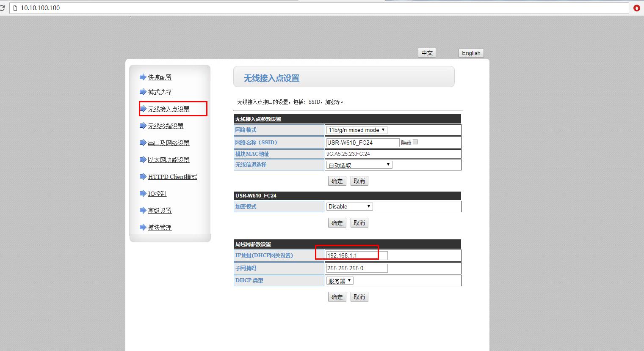Click the arrow icon beside 串口及网络设置

143,143
